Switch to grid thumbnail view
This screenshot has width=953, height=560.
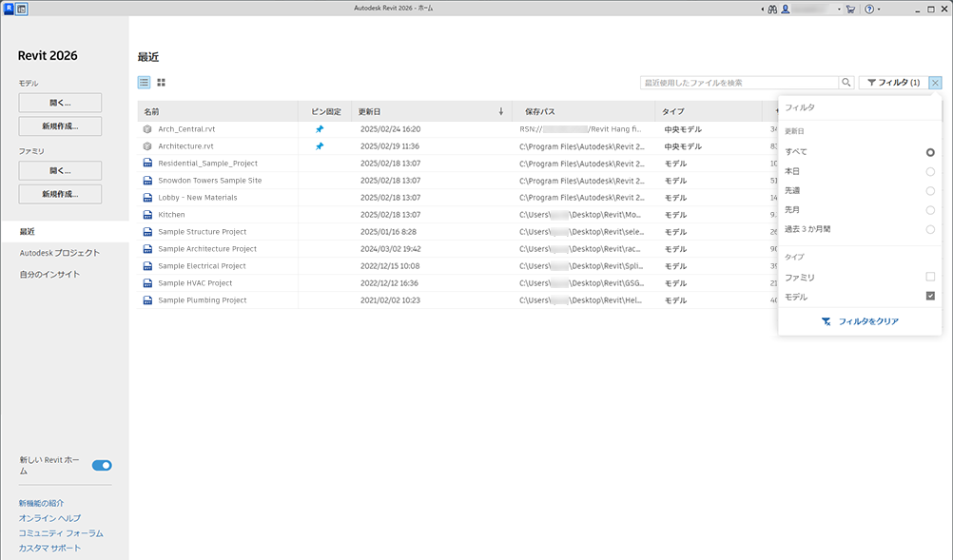[161, 83]
